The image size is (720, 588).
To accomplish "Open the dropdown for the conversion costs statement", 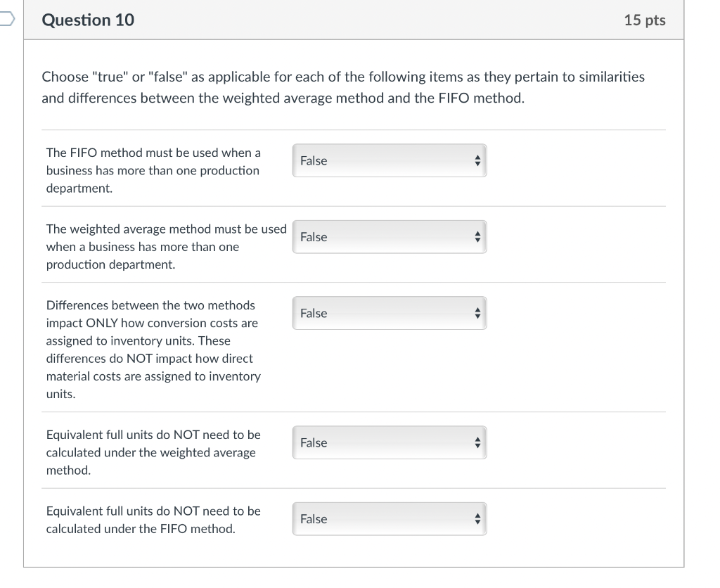I will 390,313.
